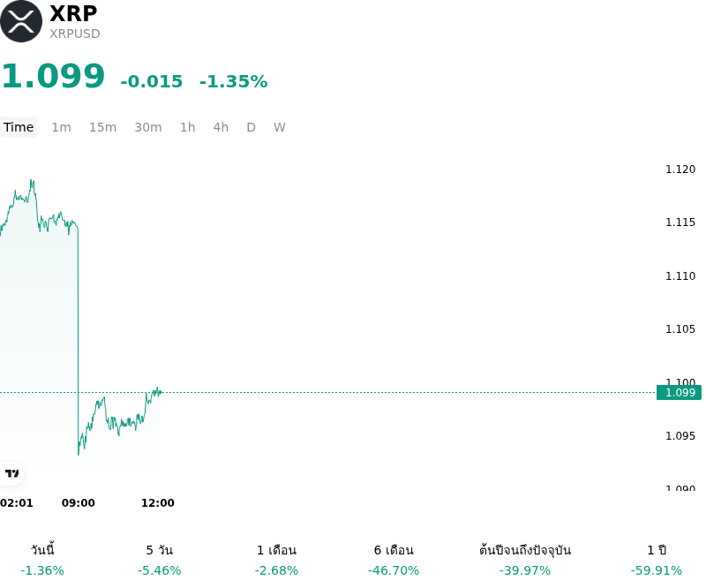The width and height of the screenshot is (706, 588).
Task: Choose the 30m chart interval
Action: tap(148, 127)
